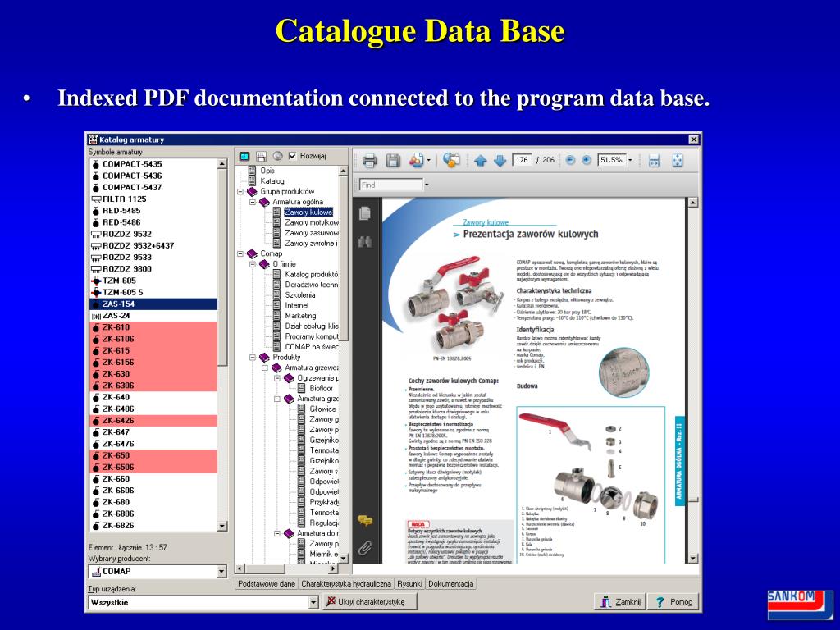Screen dimensions: 840x630
Task: Zoom out the PDF view
Action: 571,160
